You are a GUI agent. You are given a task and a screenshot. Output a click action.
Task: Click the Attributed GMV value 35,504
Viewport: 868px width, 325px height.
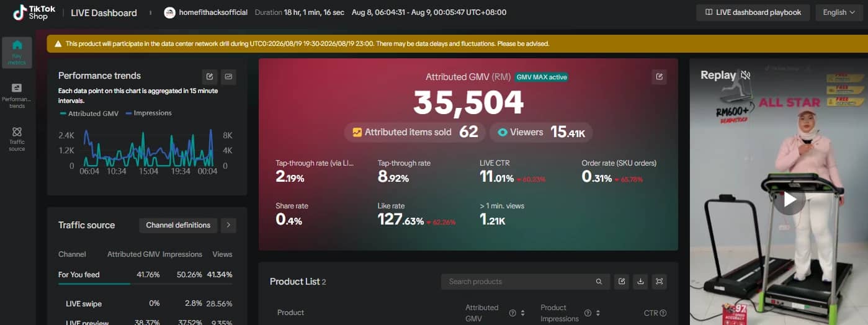point(468,103)
